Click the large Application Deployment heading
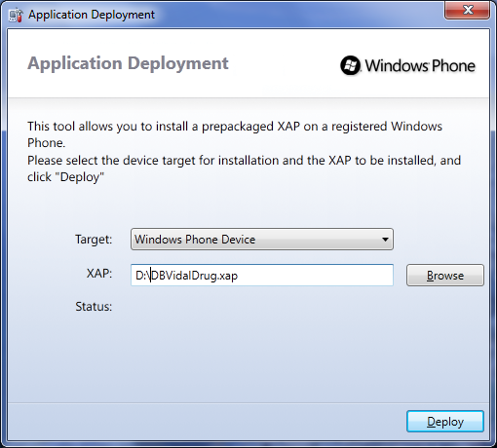Screen dimensions: 497x448 128,63
